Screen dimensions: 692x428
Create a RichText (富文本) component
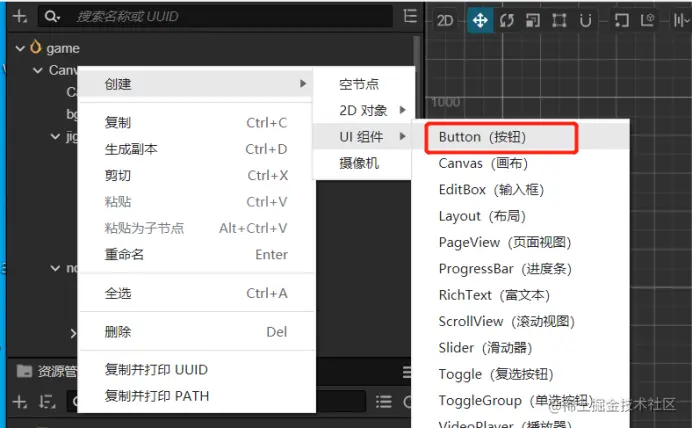[x=520, y=295]
